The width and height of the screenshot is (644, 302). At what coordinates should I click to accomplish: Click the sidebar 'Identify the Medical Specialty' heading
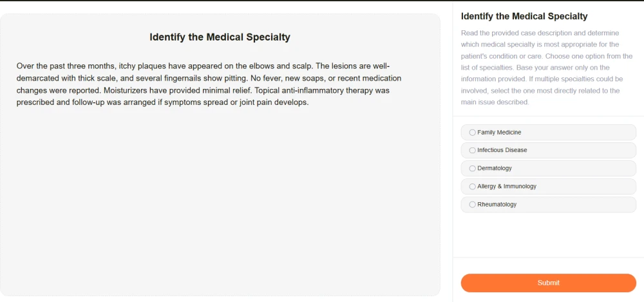(524, 16)
